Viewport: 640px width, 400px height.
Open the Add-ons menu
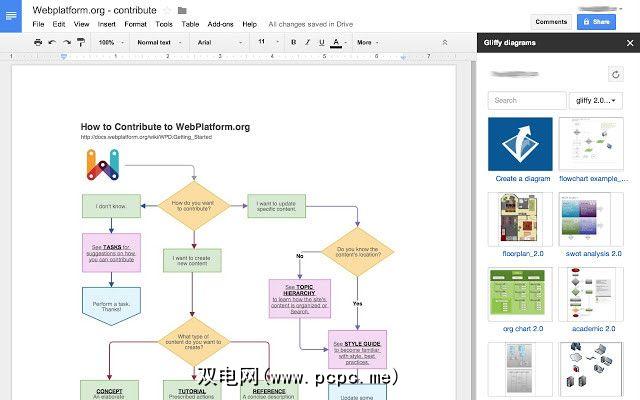point(220,24)
